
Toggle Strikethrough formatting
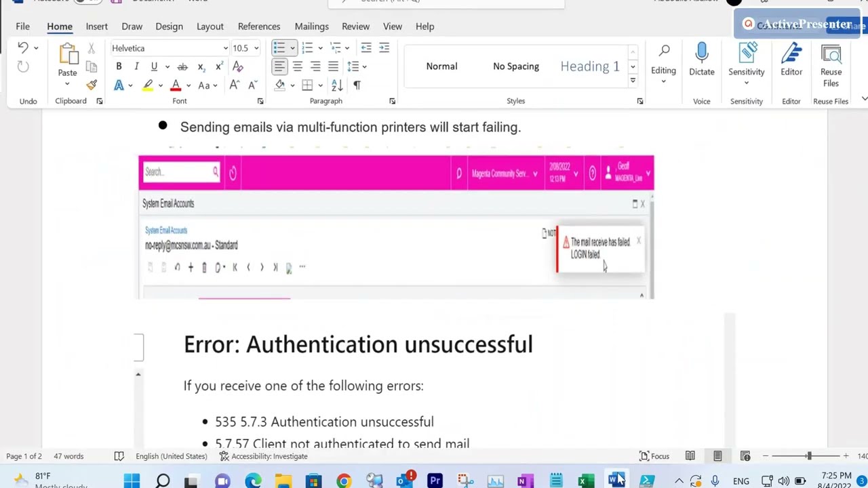[182, 66]
